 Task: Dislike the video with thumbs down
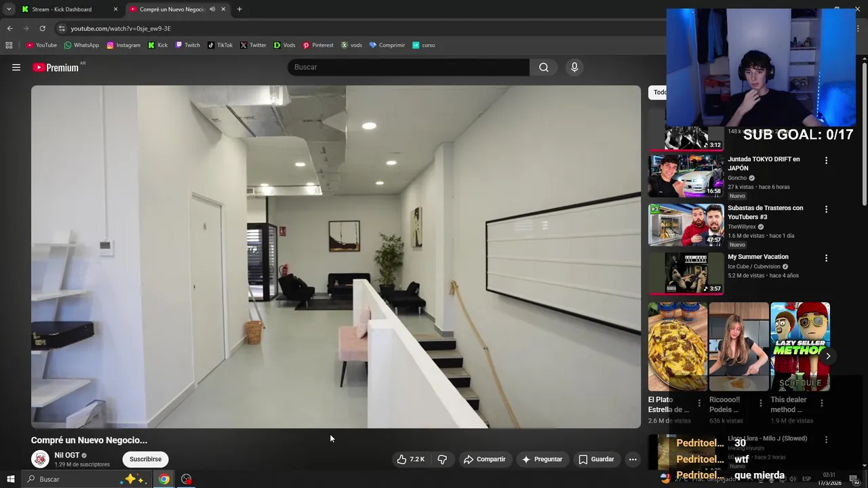coord(442,460)
